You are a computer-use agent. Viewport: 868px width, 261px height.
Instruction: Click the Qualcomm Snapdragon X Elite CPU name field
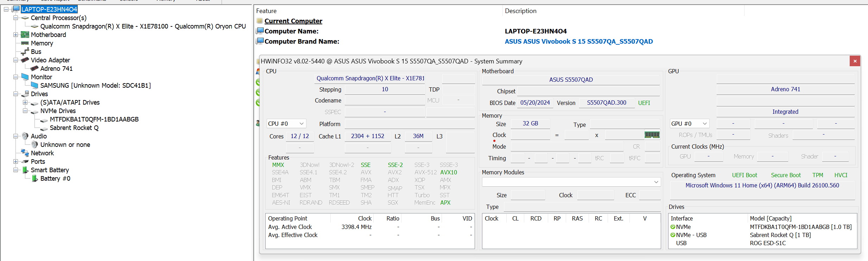(x=370, y=78)
